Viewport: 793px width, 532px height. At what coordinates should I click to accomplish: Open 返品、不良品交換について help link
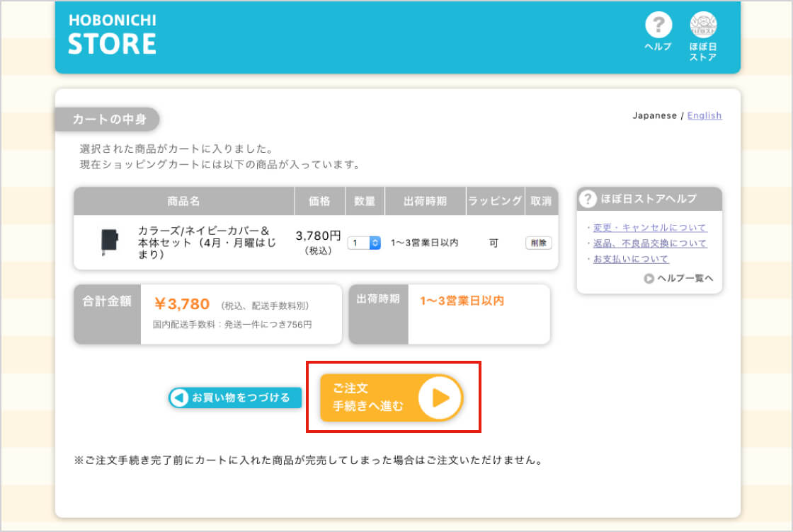point(650,243)
